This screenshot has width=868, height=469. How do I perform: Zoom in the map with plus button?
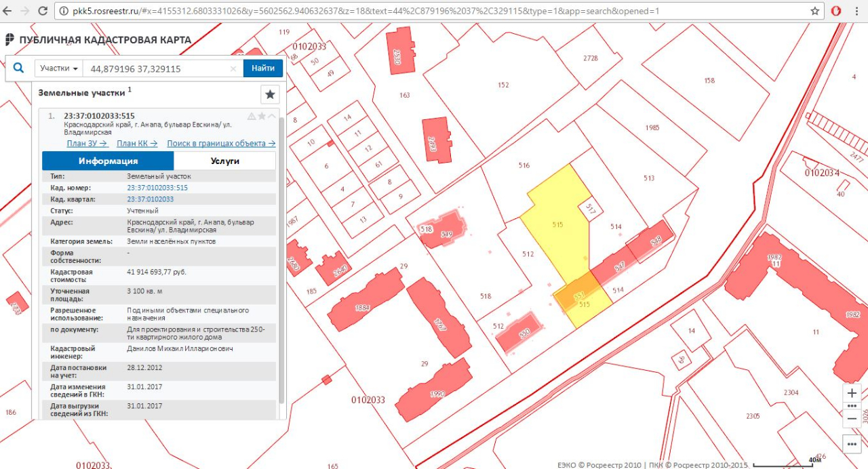click(852, 393)
